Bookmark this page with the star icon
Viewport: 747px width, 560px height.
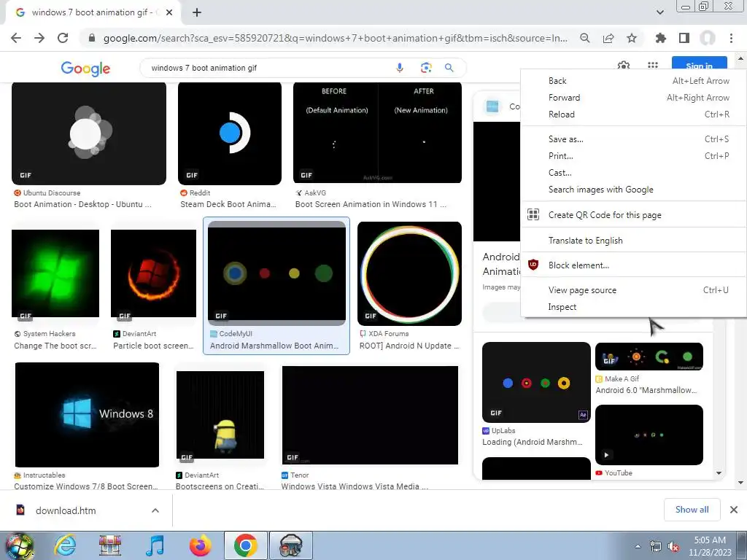632,38
